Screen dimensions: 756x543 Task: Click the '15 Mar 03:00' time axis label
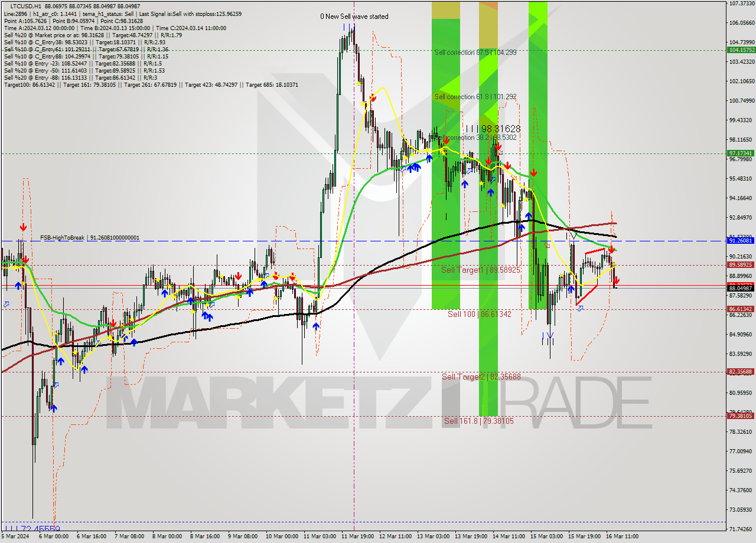tap(546, 537)
